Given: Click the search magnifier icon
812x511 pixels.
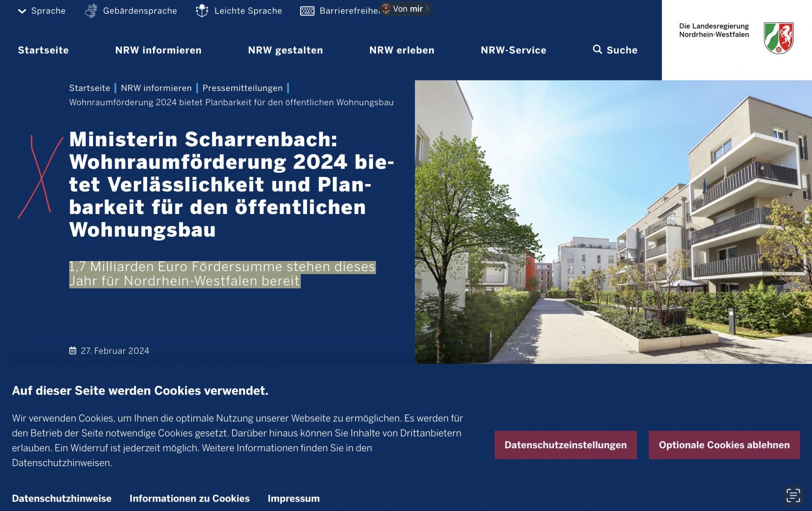Looking at the screenshot, I should pyautogui.click(x=597, y=49).
